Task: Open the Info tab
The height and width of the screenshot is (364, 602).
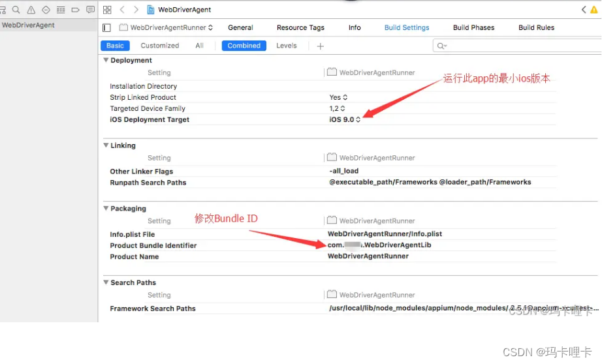Action: [x=355, y=27]
